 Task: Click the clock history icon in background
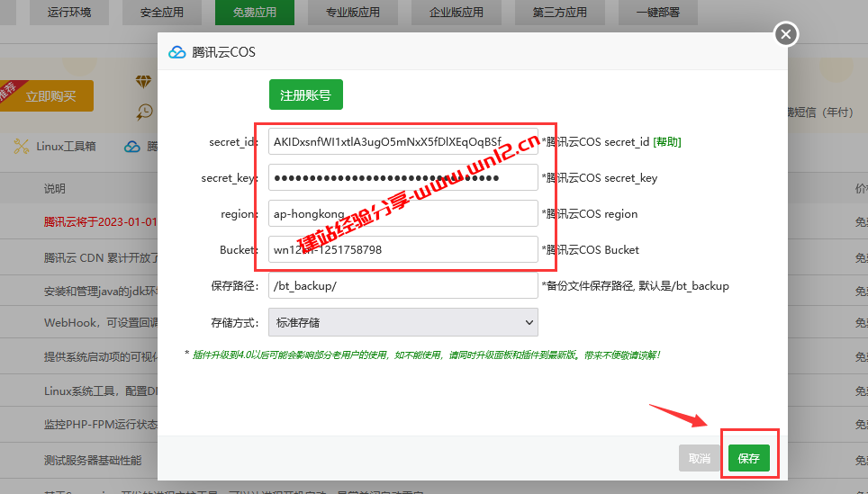[x=144, y=112]
